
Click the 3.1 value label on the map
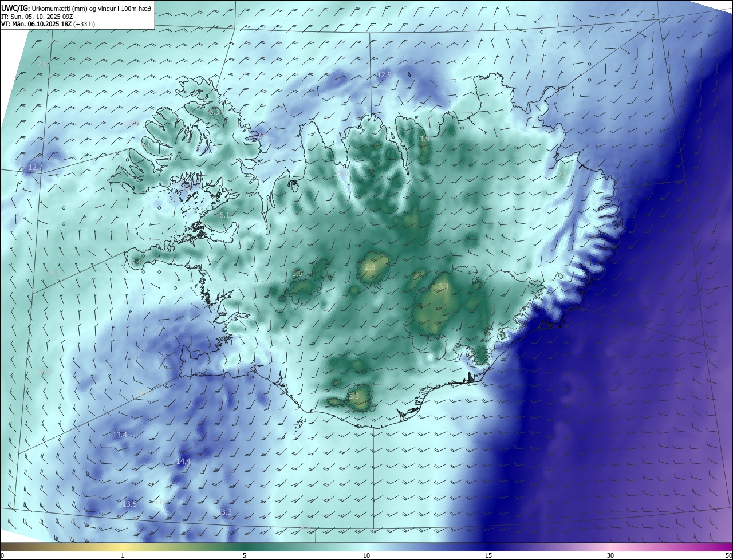tap(443, 286)
